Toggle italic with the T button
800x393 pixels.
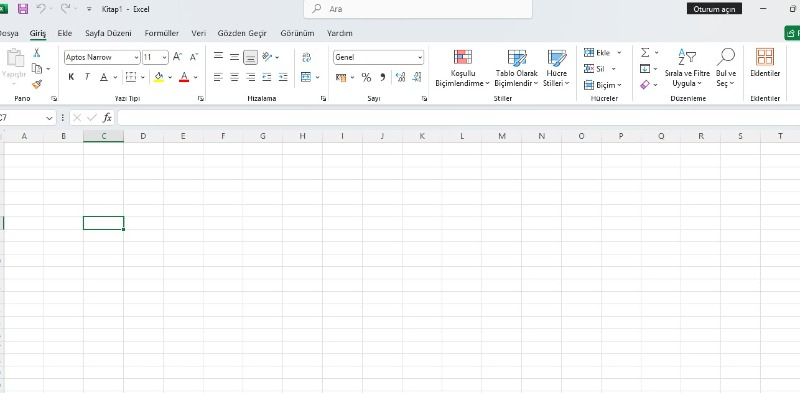point(87,77)
